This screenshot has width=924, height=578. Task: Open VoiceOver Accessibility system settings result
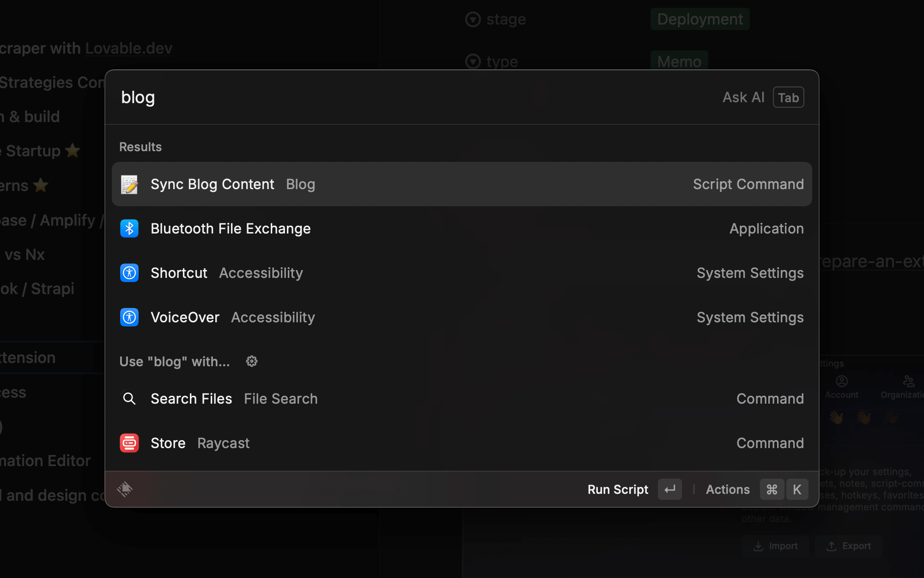[x=461, y=318]
